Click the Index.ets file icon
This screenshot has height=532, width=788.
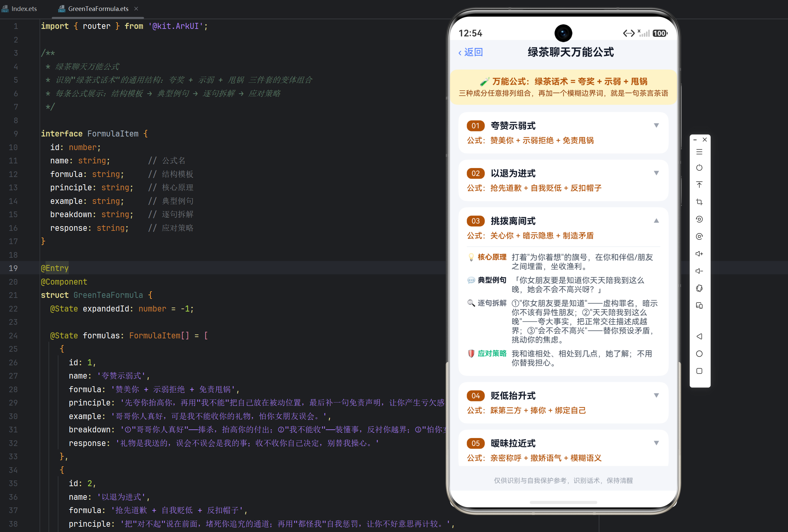5,9
